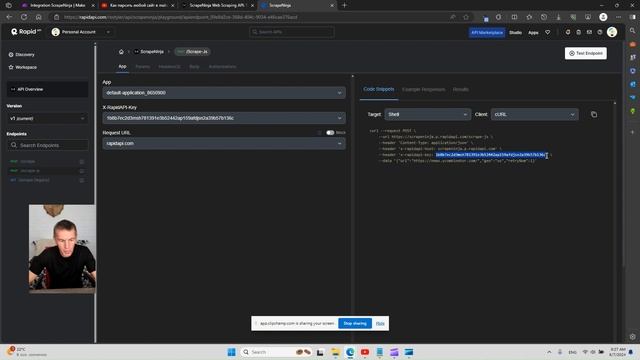Expand the X-RapidAPI-Key dropdown
This screenshot has width=640, height=360.
(x=224, y=118)
